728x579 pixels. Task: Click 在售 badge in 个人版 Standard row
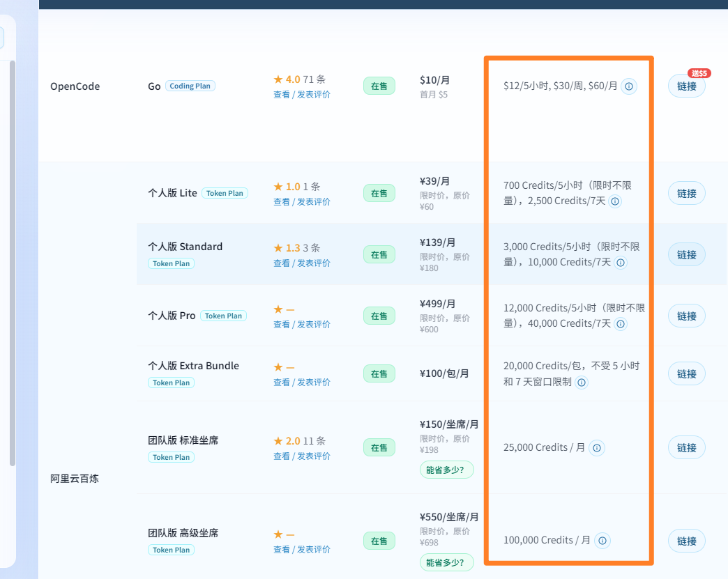click(379, 255)
